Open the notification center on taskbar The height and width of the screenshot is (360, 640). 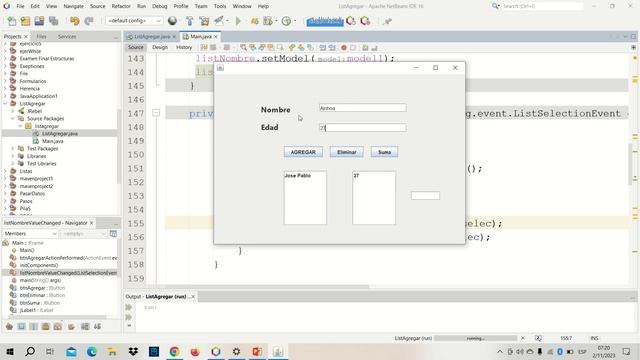(x=627, y=351)
